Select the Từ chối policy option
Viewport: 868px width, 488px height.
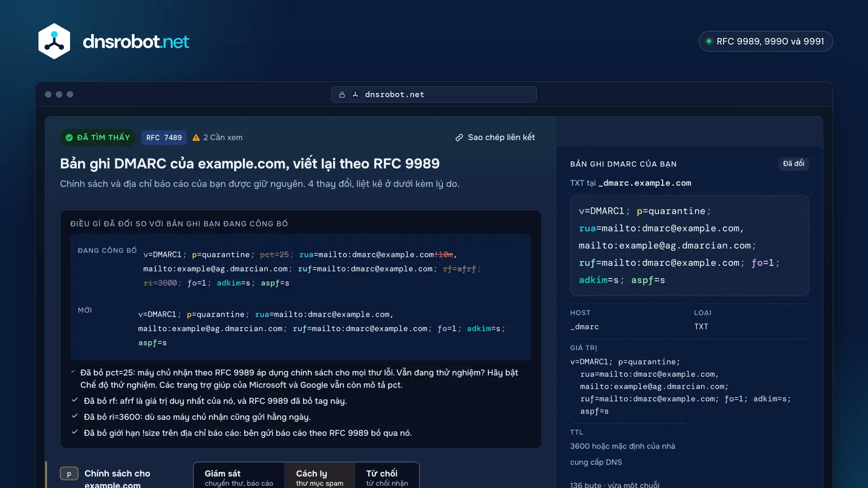tap(387, 476)
